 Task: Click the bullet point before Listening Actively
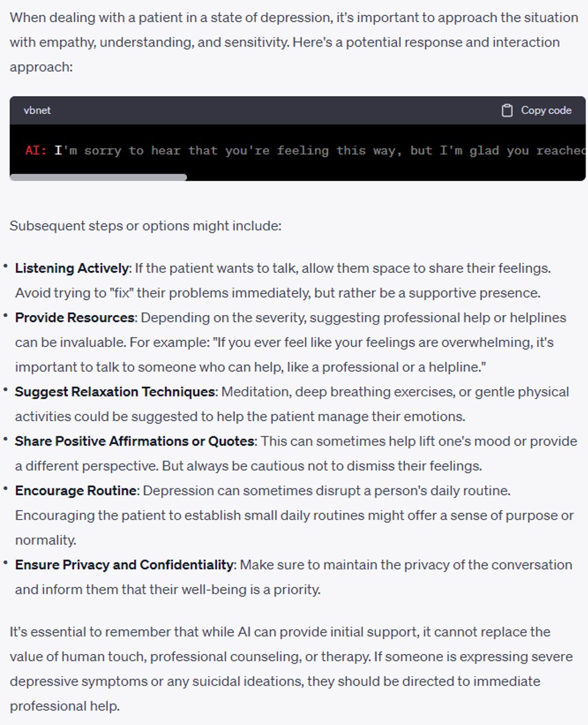coord(6,267)
